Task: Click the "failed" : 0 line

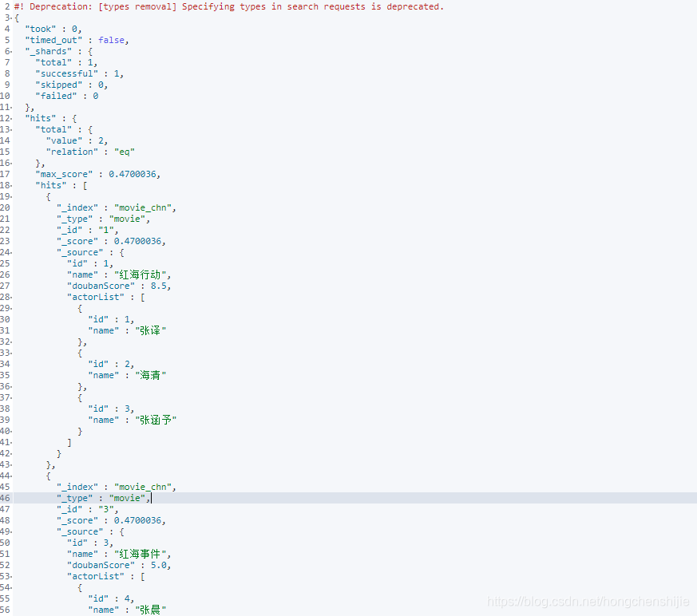Action: tap(67, 96)
